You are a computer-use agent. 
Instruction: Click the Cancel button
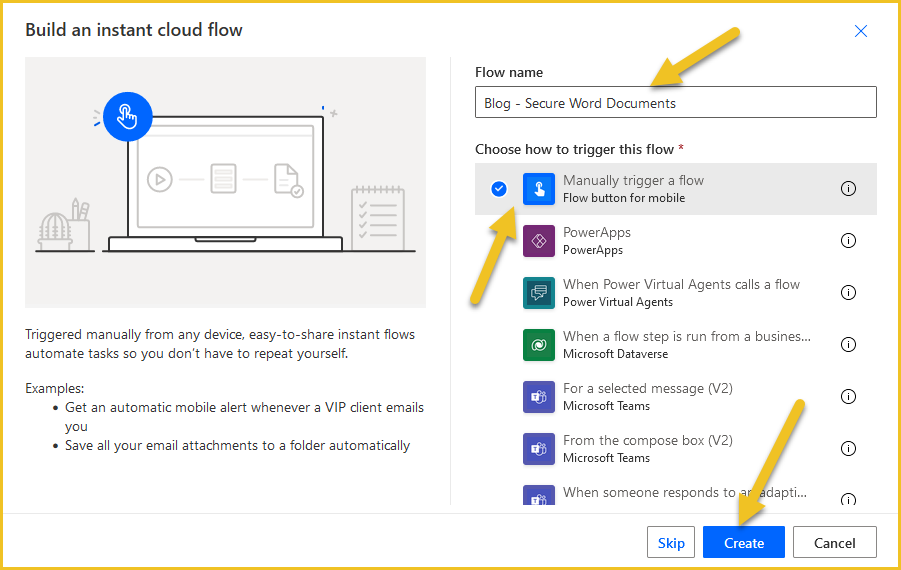pos(834,542)
